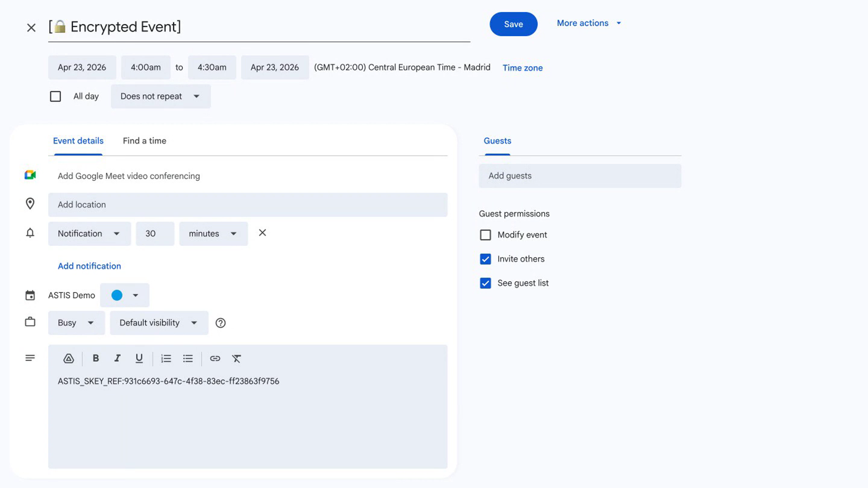
Task: Toggle underline formatting in description
Action: click(x=139, y=358)
